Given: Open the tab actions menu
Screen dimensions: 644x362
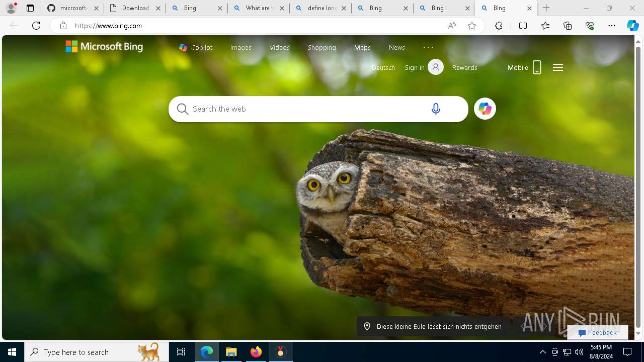Looking at the screenshot, I should tap(30, 8).
